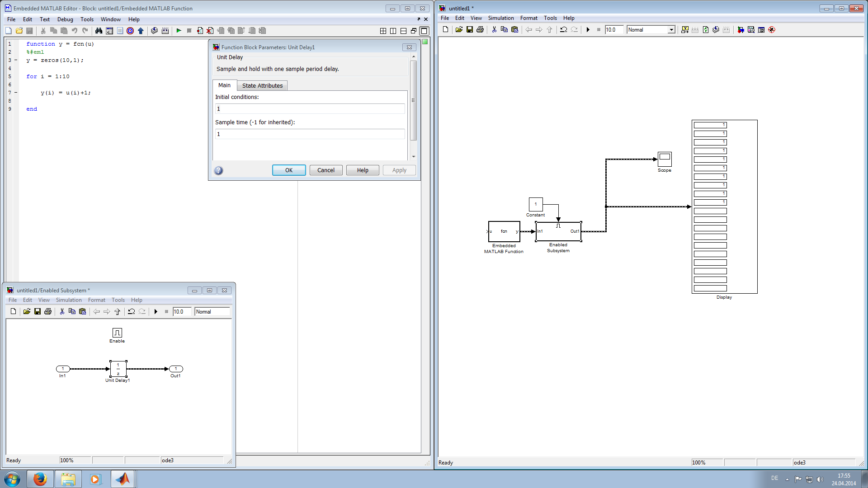
Task: Start simulation in untitled1 toolbar
Action: coord(588,30)
